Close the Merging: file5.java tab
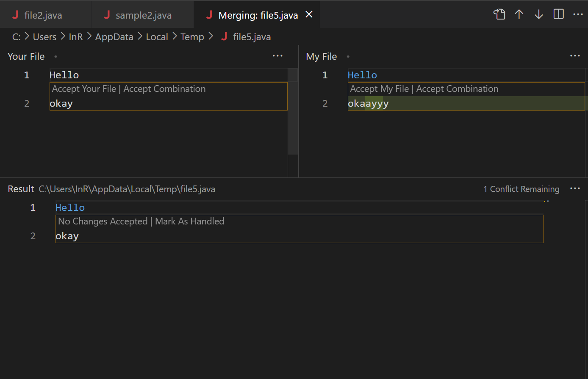The image size is (588, 379). click(309, 15)
